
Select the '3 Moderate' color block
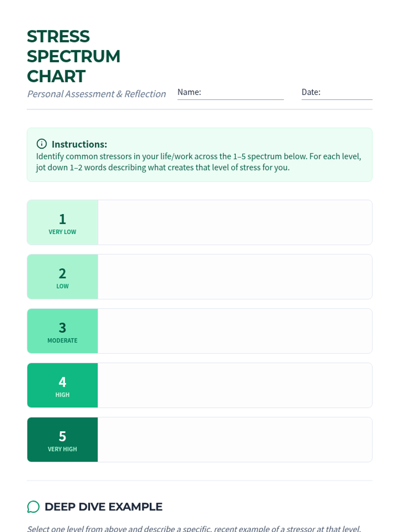pos(63,331)
